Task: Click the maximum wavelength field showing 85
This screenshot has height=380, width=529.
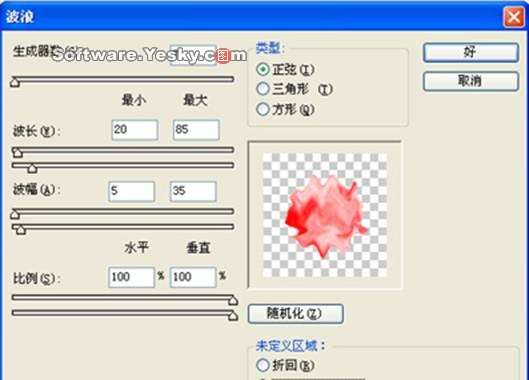Action: (196, 130)
